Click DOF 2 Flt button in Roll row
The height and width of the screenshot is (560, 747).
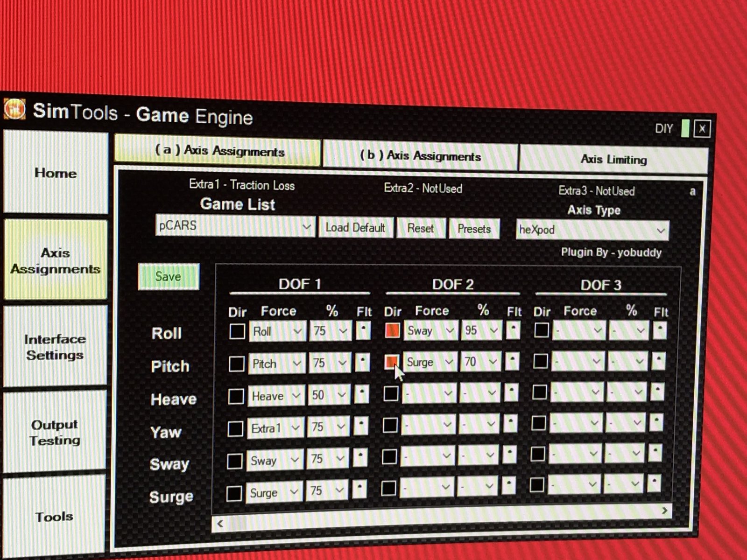tap(513, 329)
